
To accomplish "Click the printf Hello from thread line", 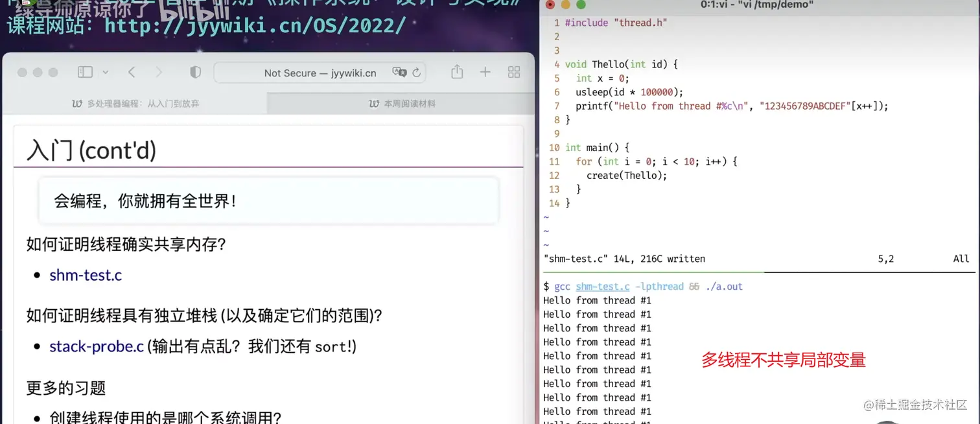I will click(x=732, y=106).
